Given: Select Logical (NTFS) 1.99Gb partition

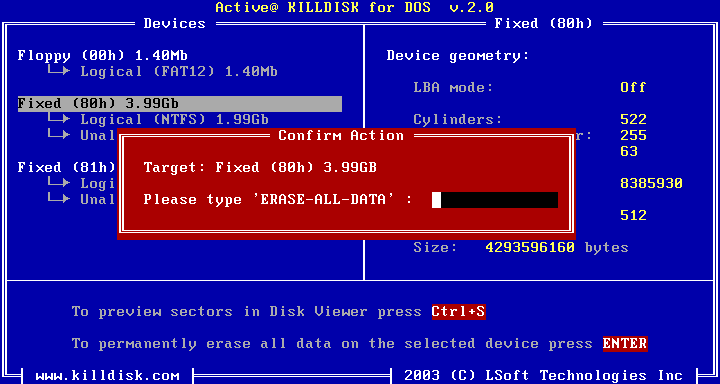Looking at the screenshot, I should pyautogui.click(x=174, y=120).
